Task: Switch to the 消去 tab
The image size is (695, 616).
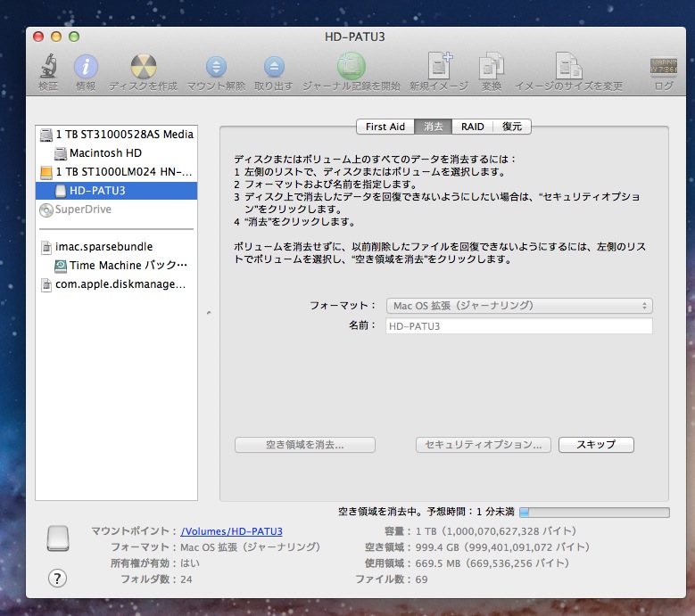Action: coord(433,127)
